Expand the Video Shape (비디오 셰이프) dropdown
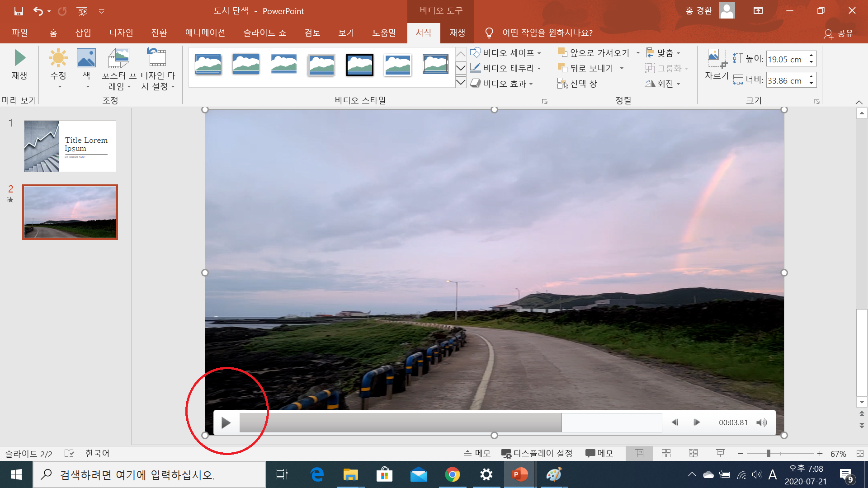This screenshot has width=868, height=488. point(506,53)
